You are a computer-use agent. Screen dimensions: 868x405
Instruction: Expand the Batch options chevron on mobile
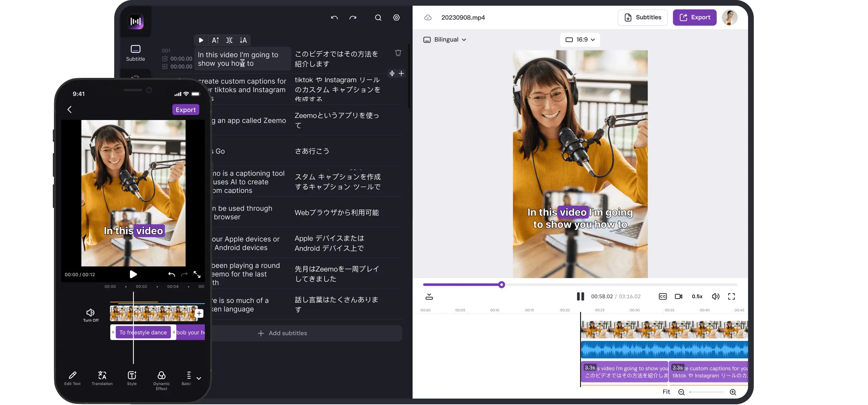(x=199, y=378)
